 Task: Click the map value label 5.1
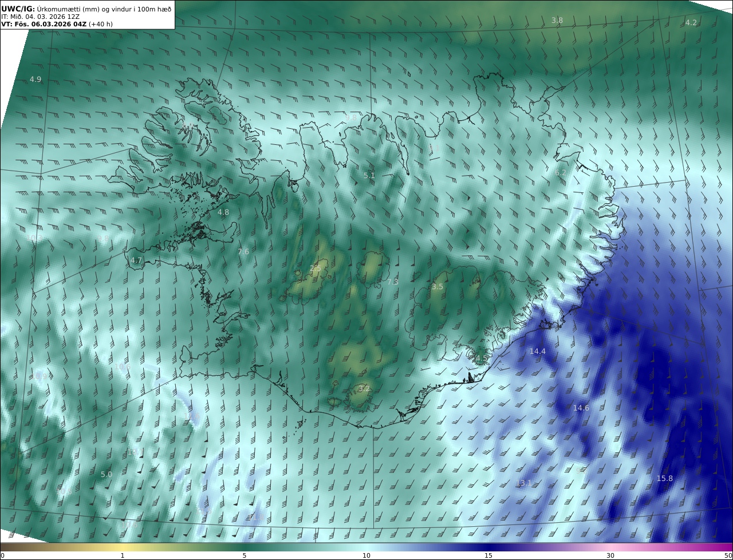pyautogui.click(x=369, y=176)
